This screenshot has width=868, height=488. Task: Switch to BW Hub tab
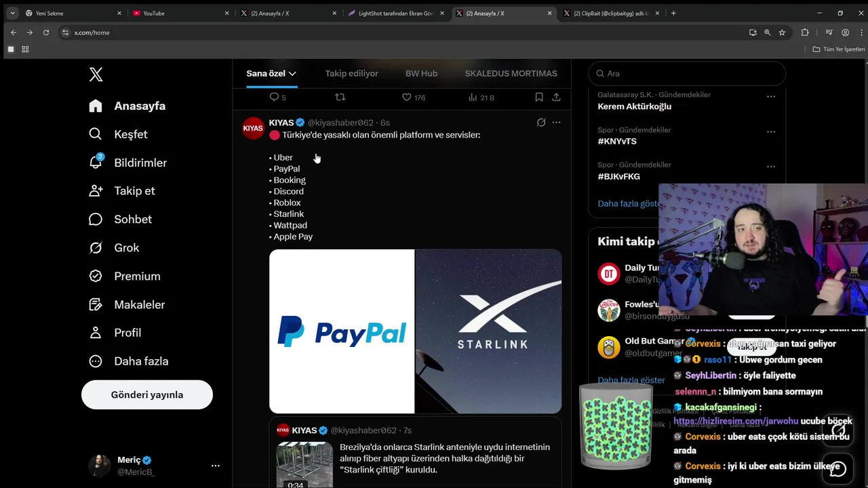(x=421, y=73)
